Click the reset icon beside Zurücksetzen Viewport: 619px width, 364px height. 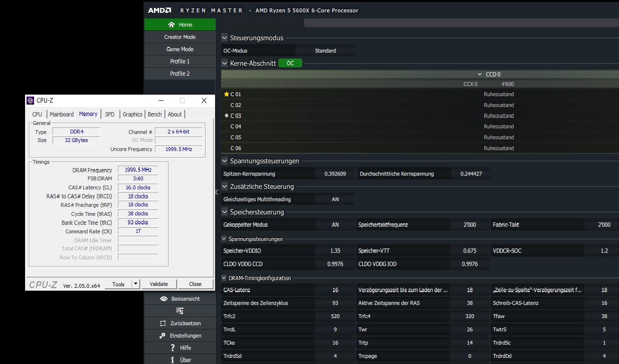[x=162, y=323]
